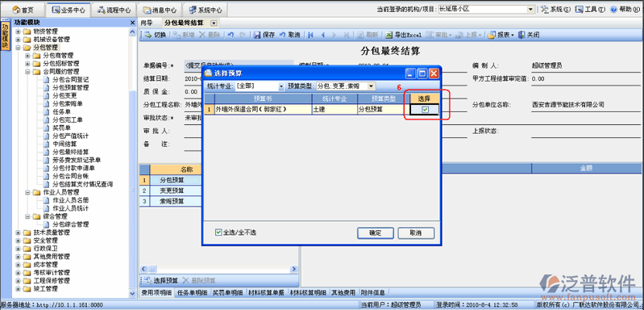The image size is (644, 310).
Task: Open the 工具(T) menu
Action: coord(590,9)
